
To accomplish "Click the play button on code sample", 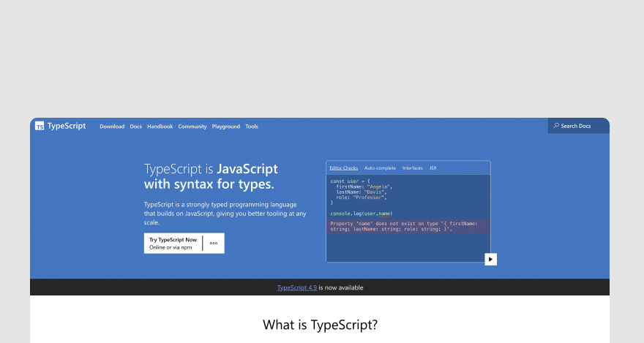I will [490, 260].
